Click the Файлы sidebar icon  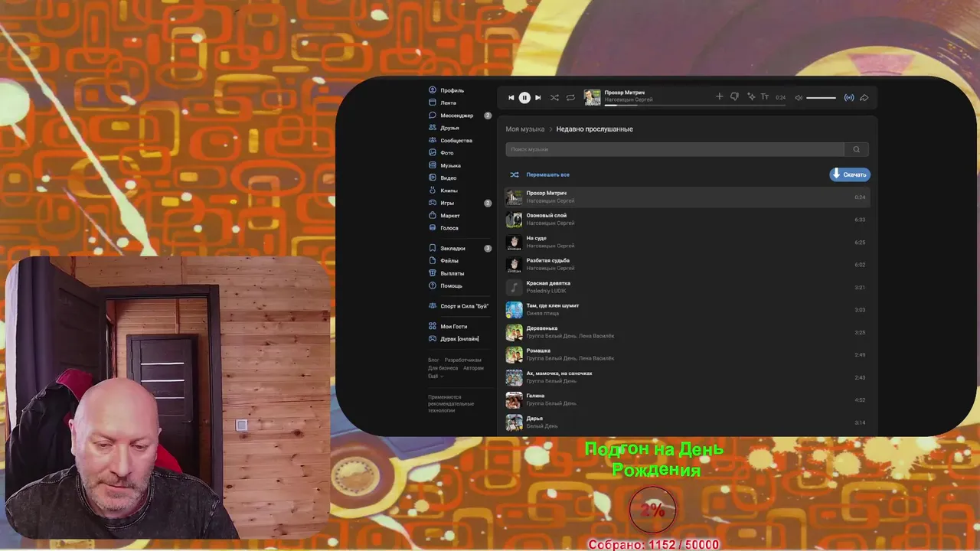coord(433,261)
